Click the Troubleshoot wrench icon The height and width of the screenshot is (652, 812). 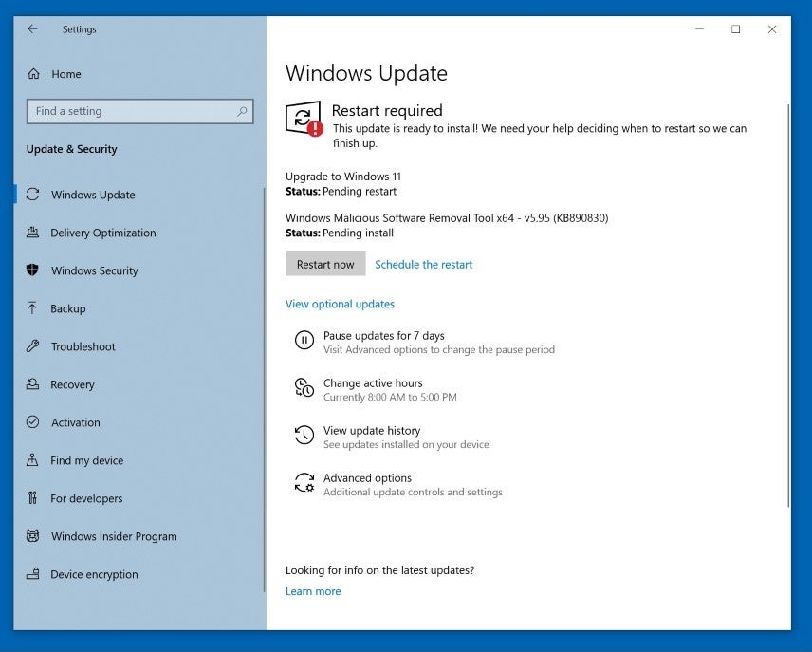[32, 345]
